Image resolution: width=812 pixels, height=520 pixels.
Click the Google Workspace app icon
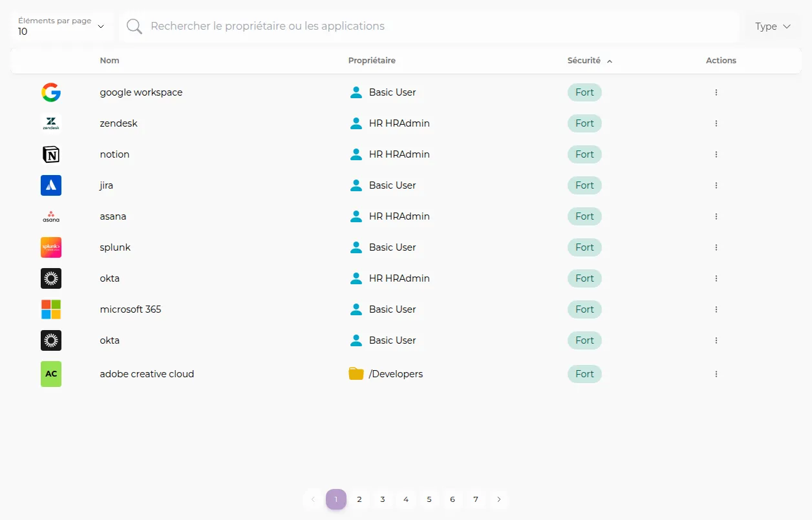coord(51,92)
